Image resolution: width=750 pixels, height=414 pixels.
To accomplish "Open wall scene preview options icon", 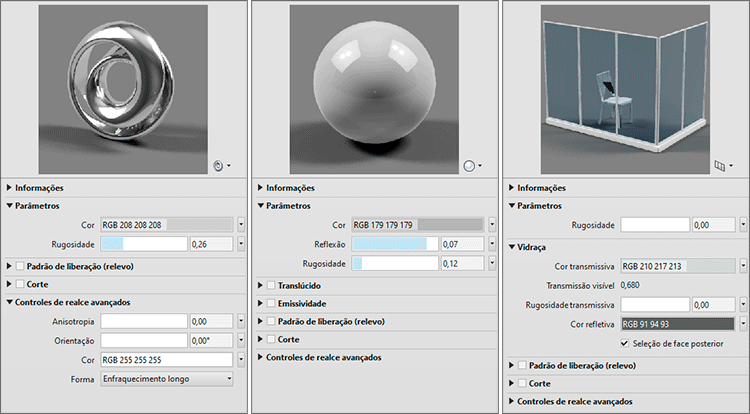I will [x=726, y=165].
